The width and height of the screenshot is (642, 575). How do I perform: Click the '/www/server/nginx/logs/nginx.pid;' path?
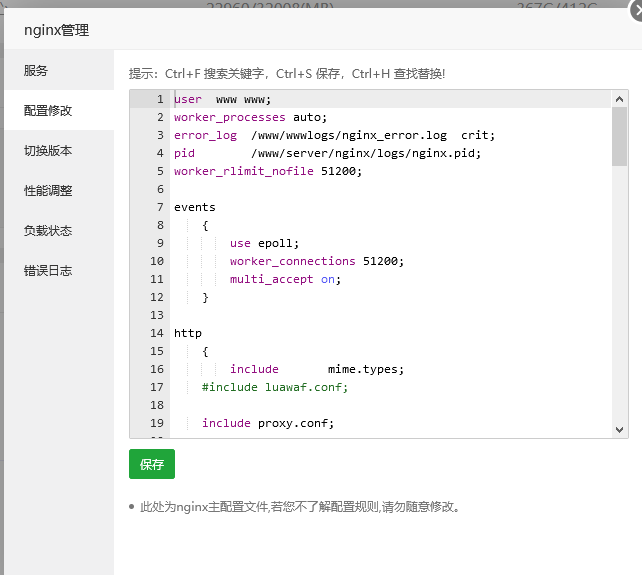pos(366,154)
